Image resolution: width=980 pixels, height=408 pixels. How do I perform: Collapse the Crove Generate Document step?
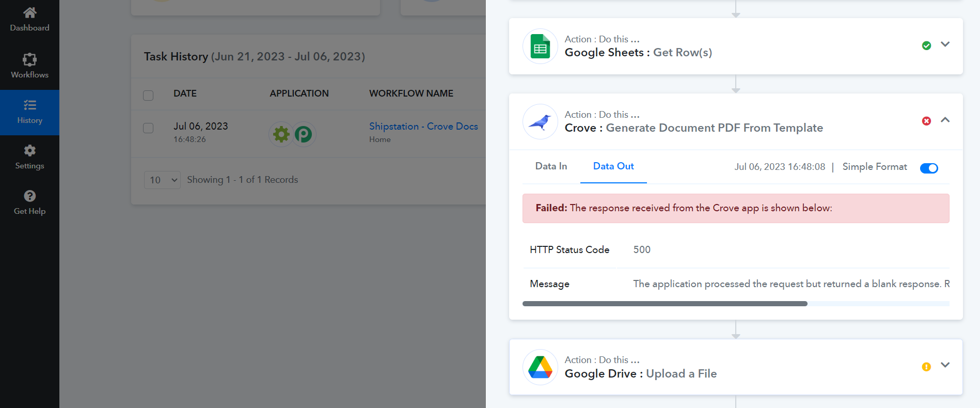(x=945, y=120)
